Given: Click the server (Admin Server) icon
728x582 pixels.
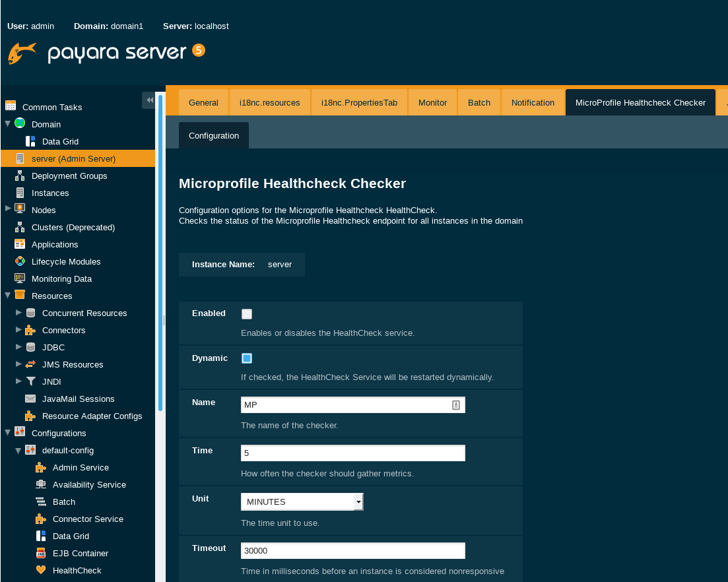Looking at the screenshot, I should [20, 159].
